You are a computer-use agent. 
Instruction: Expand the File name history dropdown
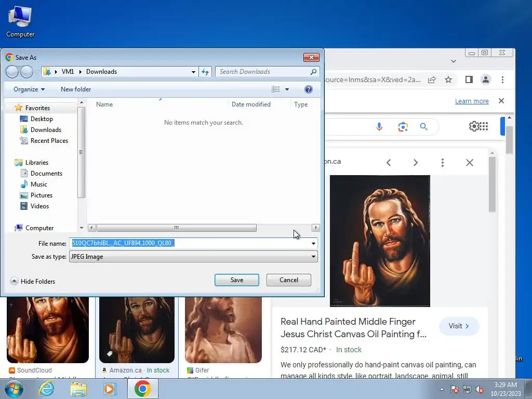[x=313, y=243]
